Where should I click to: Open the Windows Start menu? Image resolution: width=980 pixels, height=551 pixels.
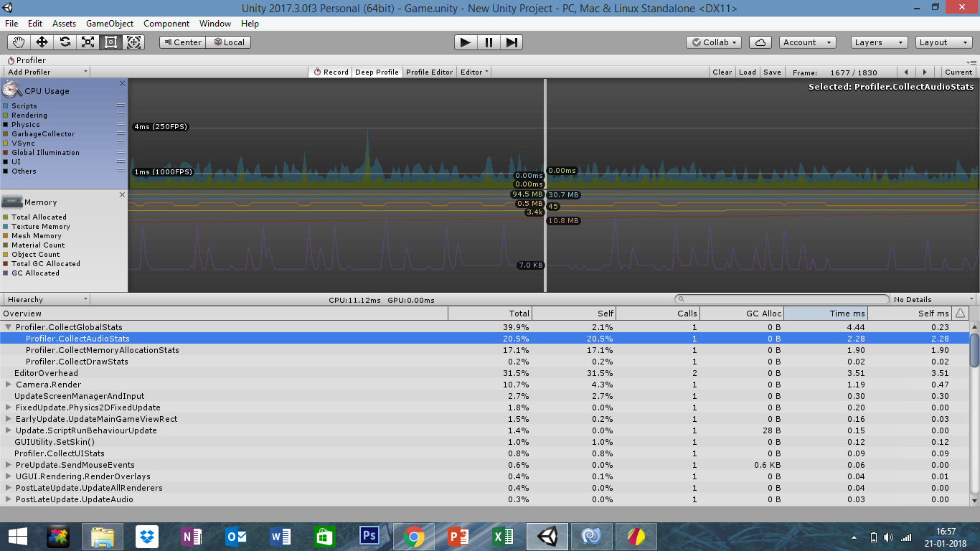(x=17, y=536)
